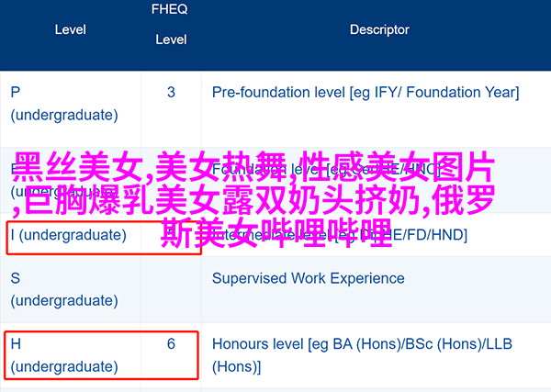551x392 pixels.
Task: Click (undergraduate) text beneath the letter S
Action: tap(64, 301)
